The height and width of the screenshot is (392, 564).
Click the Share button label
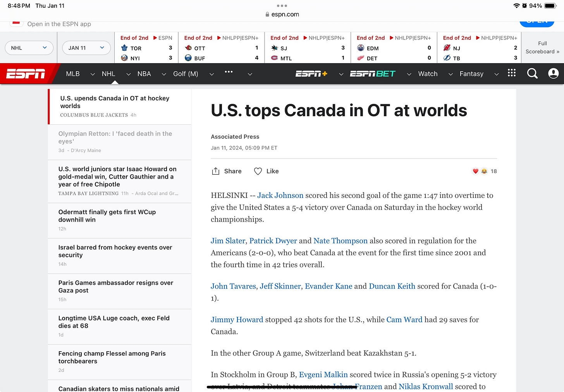tap(233, 171)
